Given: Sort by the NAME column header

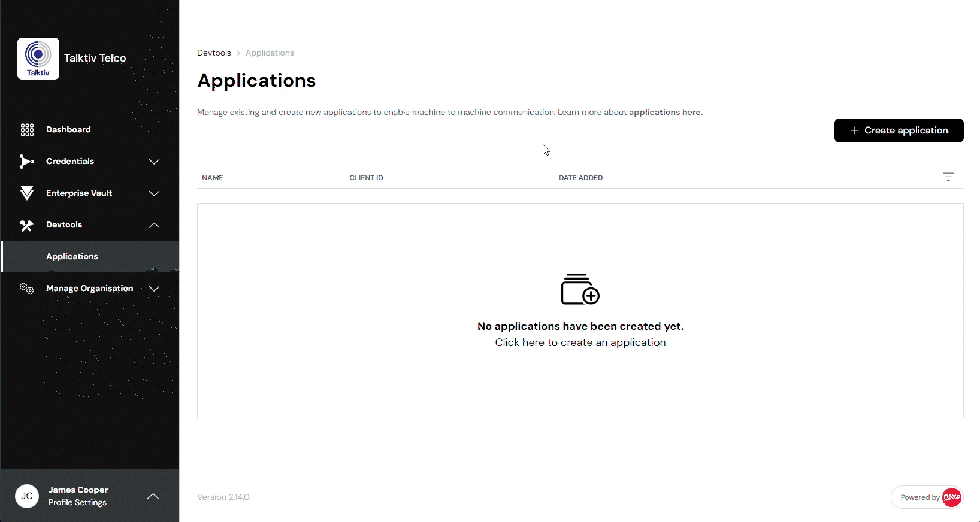Looking at the screenshot, I should (213, 178).
